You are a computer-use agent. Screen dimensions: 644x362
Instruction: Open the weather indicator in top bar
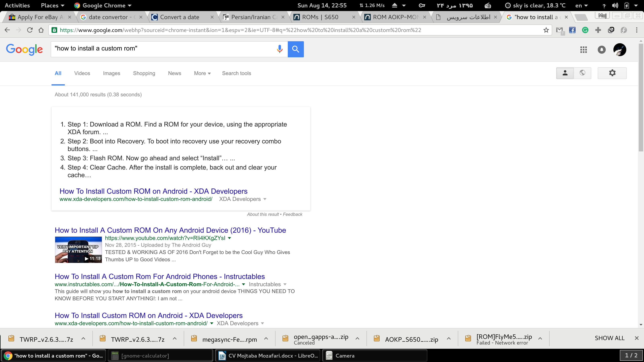pos(535,5)
